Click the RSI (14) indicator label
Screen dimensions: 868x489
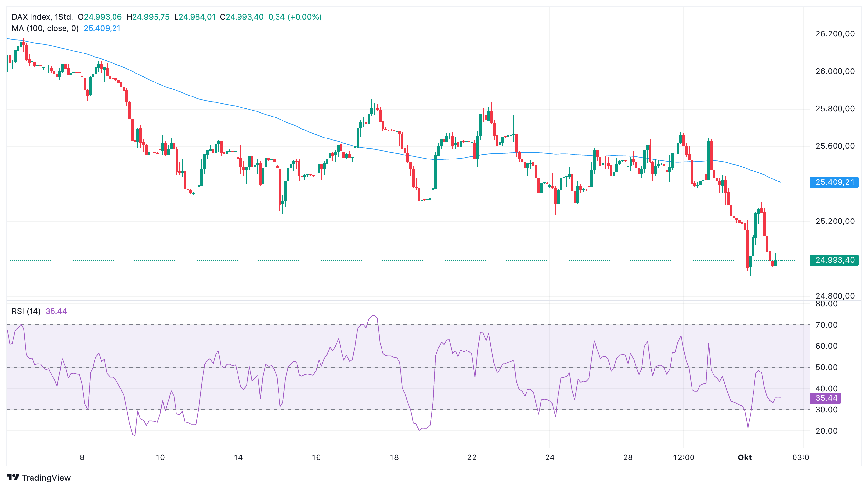26,311
